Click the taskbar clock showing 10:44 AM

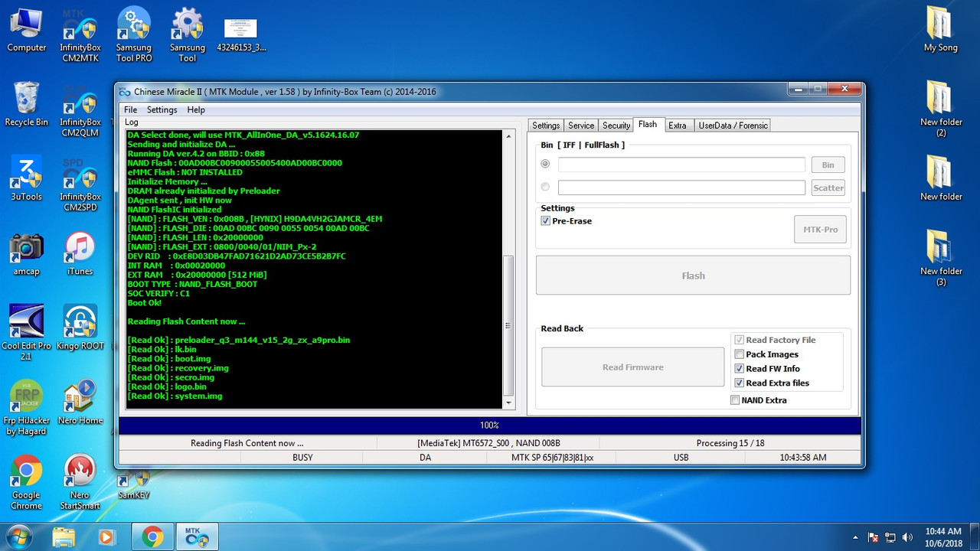[x=943, y=537]
